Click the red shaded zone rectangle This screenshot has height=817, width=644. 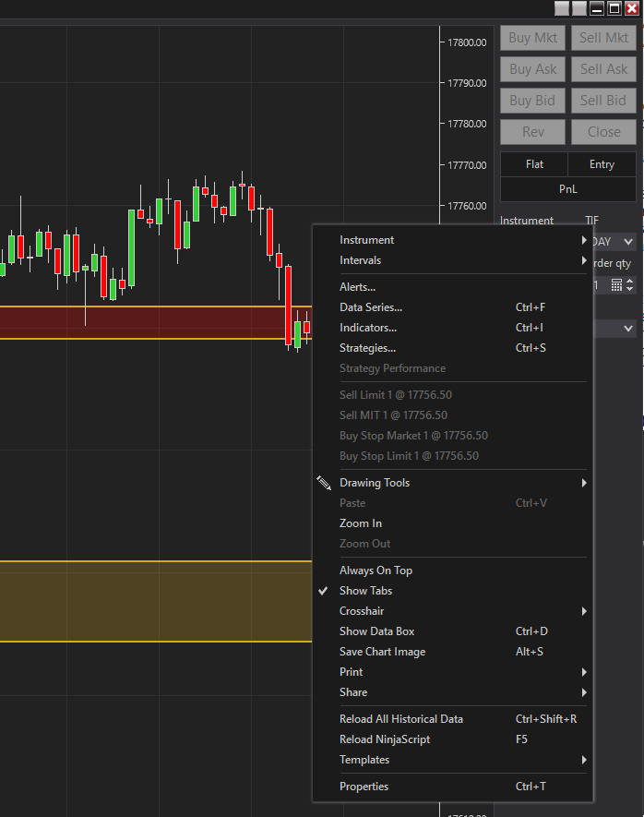(x=156, y=323)
